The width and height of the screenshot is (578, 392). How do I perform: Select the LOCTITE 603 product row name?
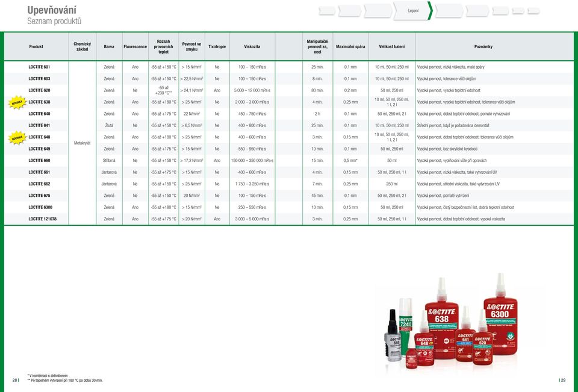[x=39, y=79]
